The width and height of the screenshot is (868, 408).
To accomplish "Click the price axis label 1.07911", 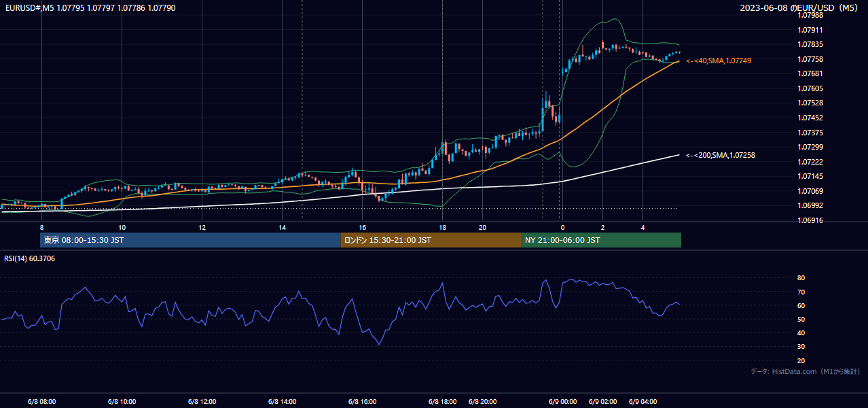I will (x=810, y=31).
